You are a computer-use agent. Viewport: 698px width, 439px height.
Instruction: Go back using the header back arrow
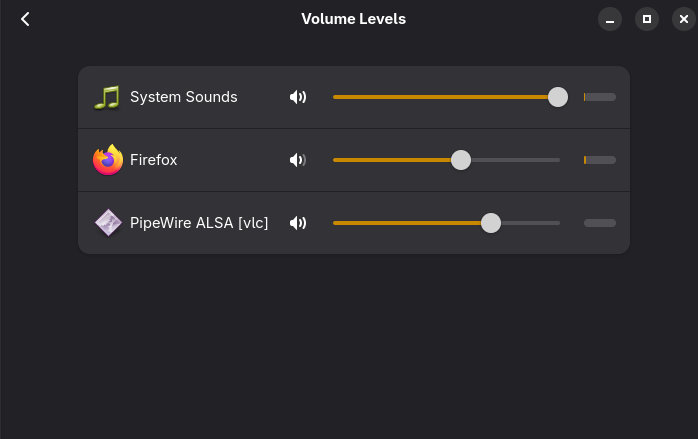(x=25, y=19)
